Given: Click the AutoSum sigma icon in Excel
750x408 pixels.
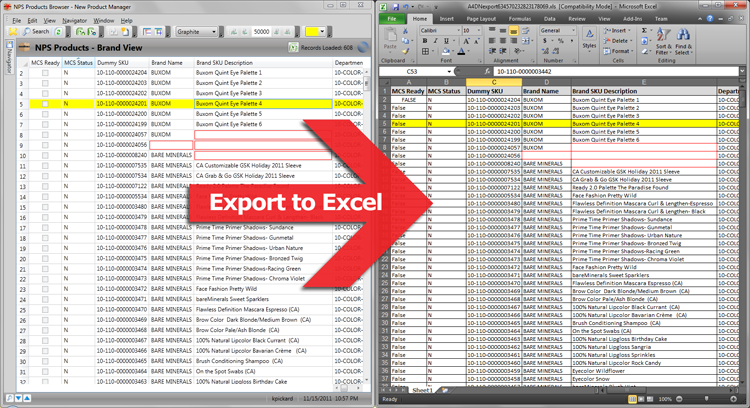Looking at the screenshot, I should pos(644,31).
